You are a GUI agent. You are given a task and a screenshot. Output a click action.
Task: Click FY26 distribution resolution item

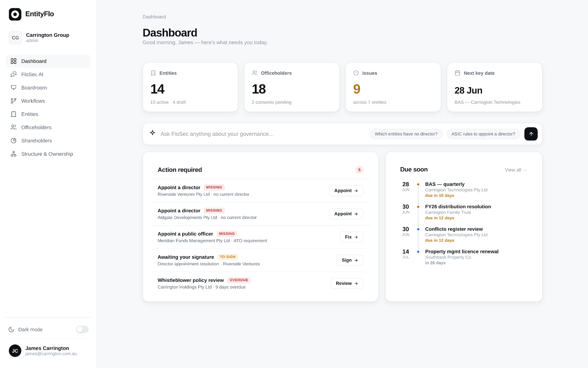click(x=464, y=212)
